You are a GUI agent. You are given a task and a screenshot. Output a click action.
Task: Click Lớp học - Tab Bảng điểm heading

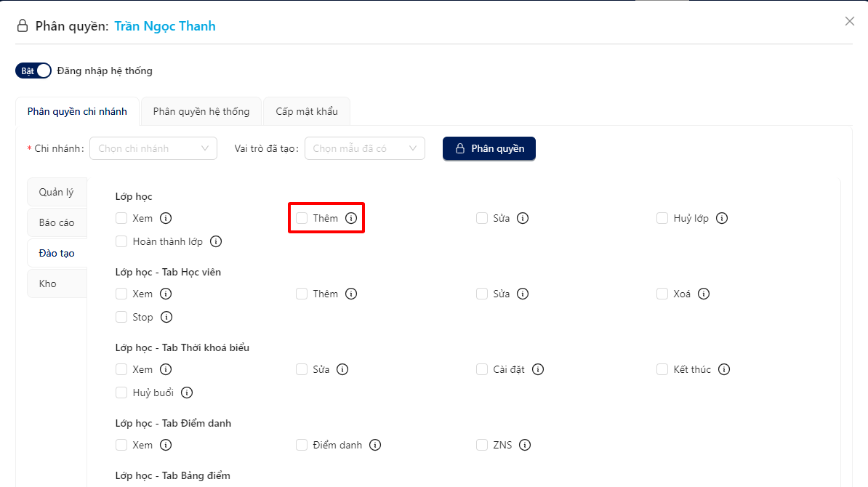coord(173,475)
